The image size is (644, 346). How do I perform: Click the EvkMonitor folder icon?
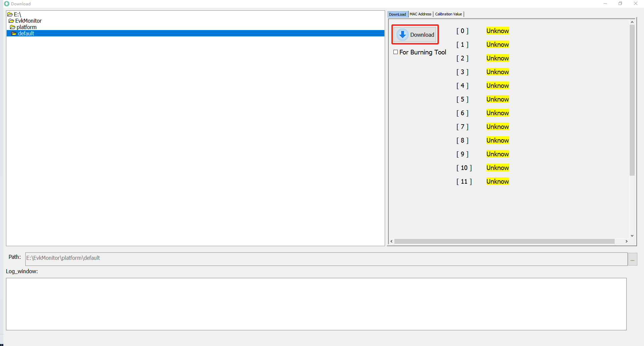(x=11, y=21)
